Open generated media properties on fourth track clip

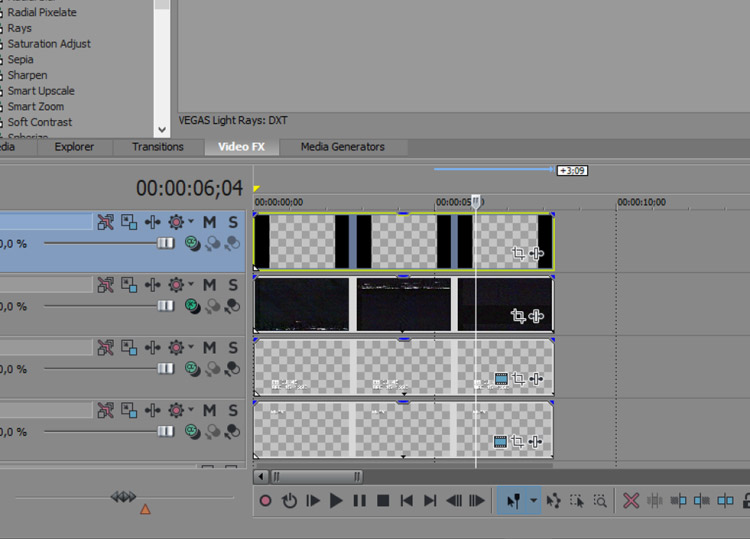pyautogui.click(x=500, y=441)
